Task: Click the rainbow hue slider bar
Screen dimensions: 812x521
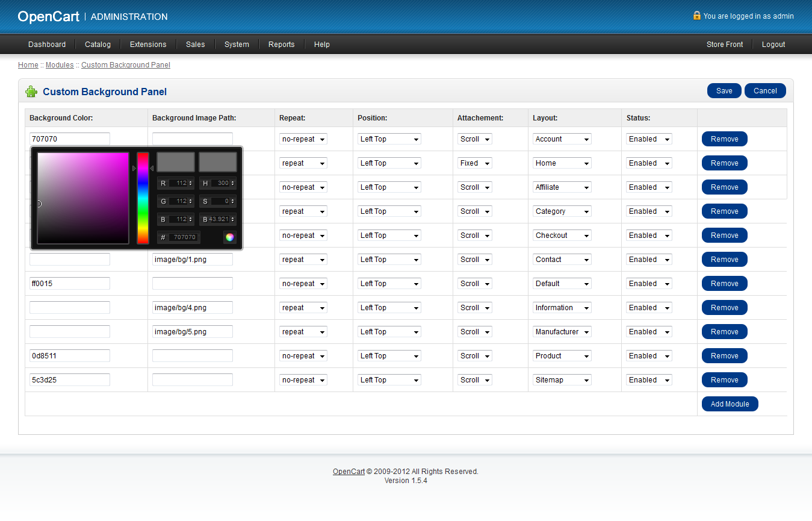Action: 143,198
